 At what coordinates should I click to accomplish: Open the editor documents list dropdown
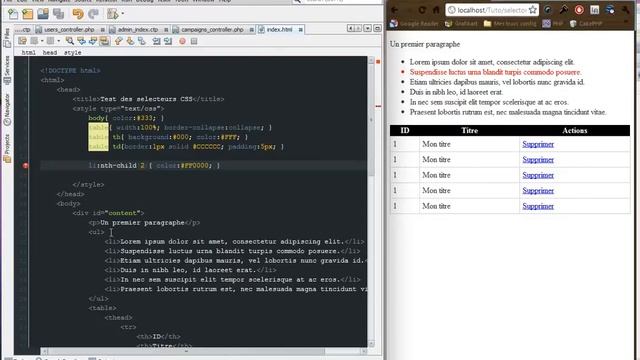click(368, 29)
